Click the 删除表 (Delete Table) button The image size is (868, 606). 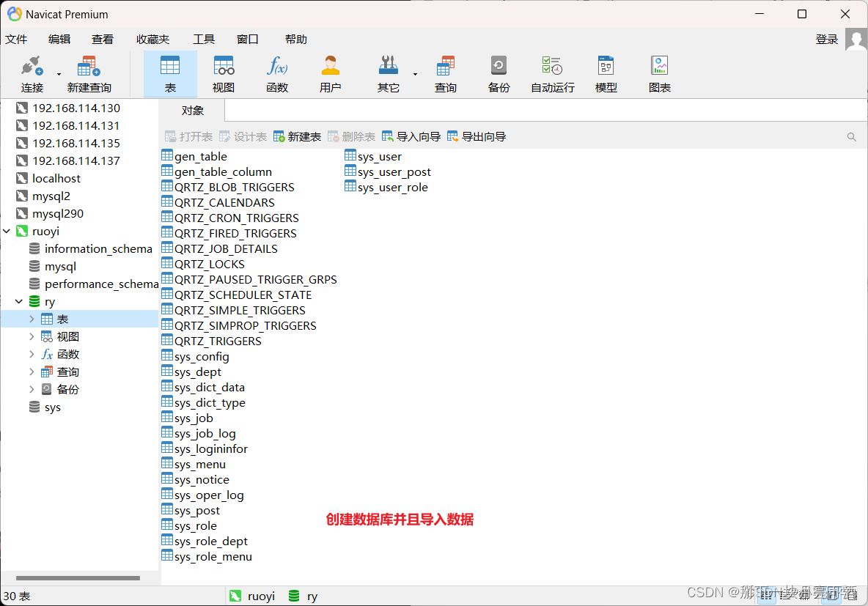pyautogui.click(x=351, y=137)
